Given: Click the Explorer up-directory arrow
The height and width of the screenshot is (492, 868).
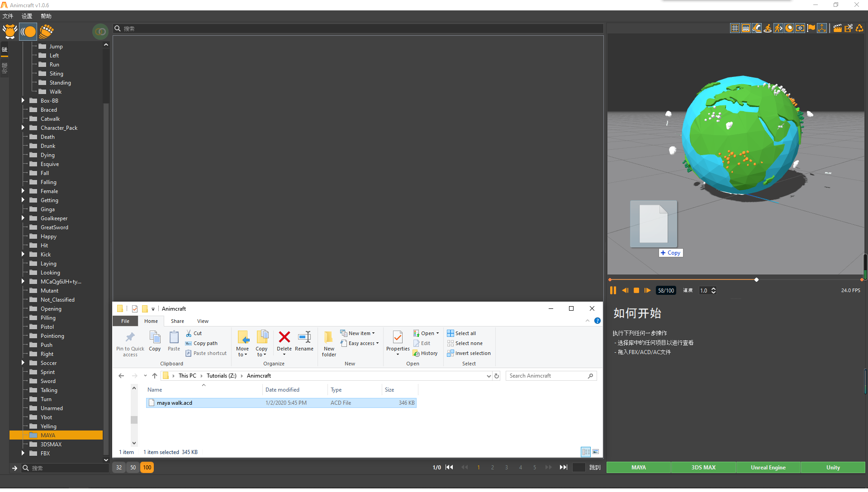Looking at the screenshot, I should [155, 376].
